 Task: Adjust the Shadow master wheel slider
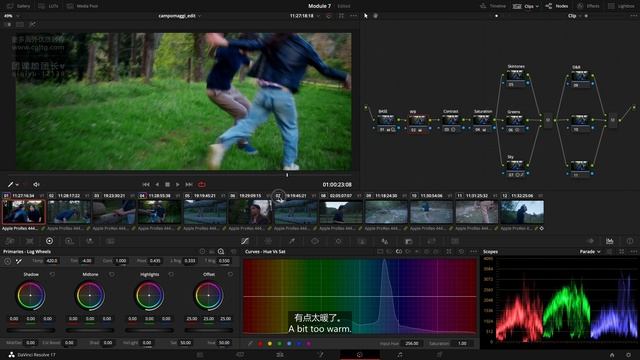(x=31, y=330)
